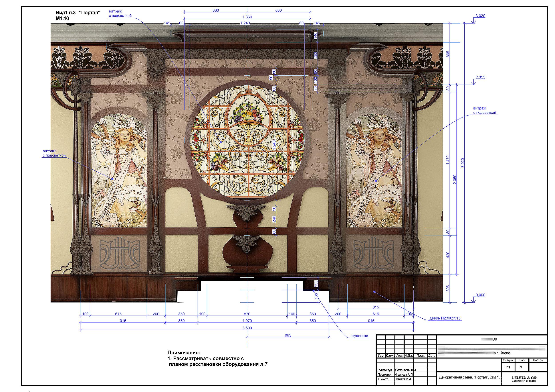Select the name 'Фролова А.П.' in title block
This screenshot has height=392, width=555.
click(x=404, y=375)
